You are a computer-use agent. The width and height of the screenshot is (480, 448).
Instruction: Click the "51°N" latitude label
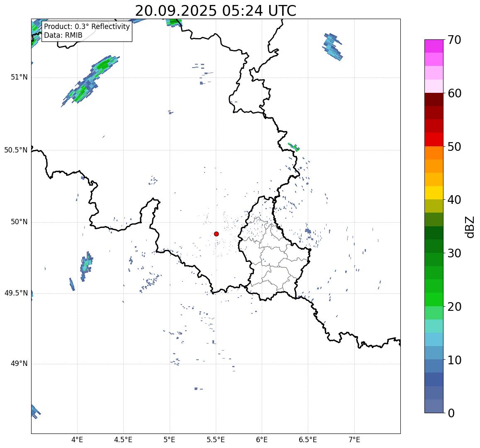pyautogui.click(x=19, y=77)
